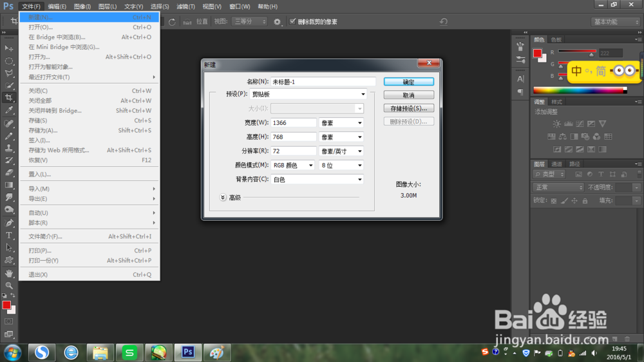The image size is (644, 362).
Task: Open the Image menu
Action: [82, 6]
